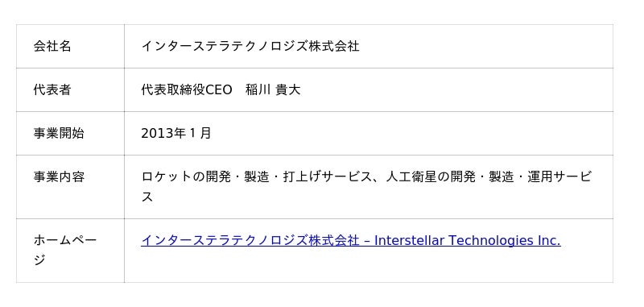Click the name 稲川 貴大
Screen dimensions: 644x307
pos(273,89)
